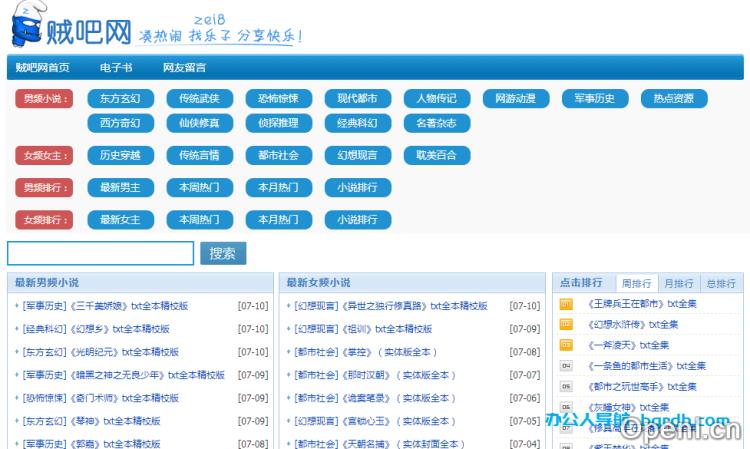This screenshot has height=449, width=750.
Task: Choose the 名著杂志 category
Action: [x=437, y=123]
